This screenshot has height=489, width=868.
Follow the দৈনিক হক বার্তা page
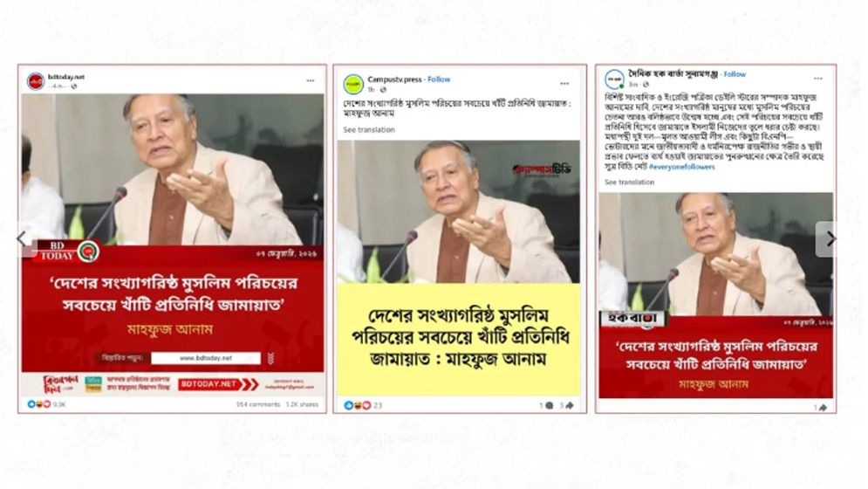coord(735,73)
